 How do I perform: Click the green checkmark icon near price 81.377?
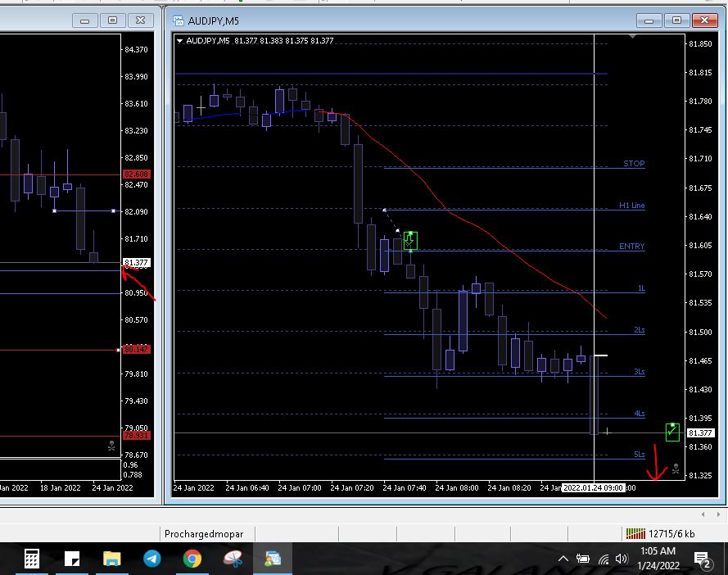click(x=672, y=431)
